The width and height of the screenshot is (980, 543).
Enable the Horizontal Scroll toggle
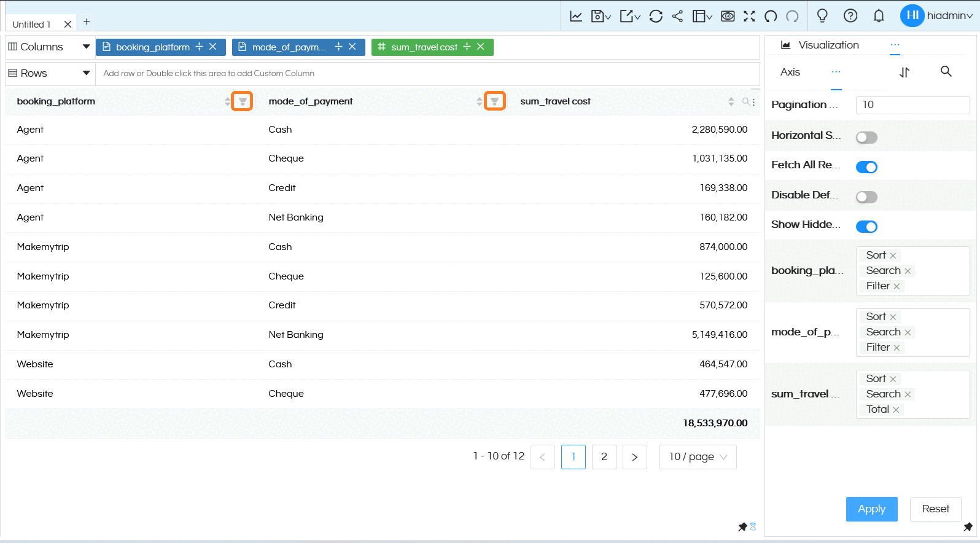point(866,138)
